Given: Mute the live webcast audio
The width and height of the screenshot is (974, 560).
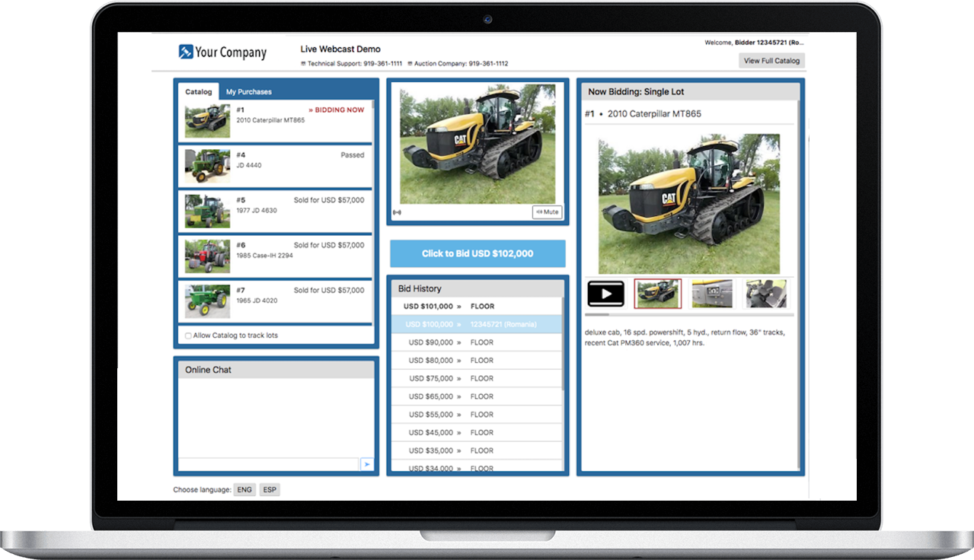Looking at the screenshot, I should pos(548,212).
